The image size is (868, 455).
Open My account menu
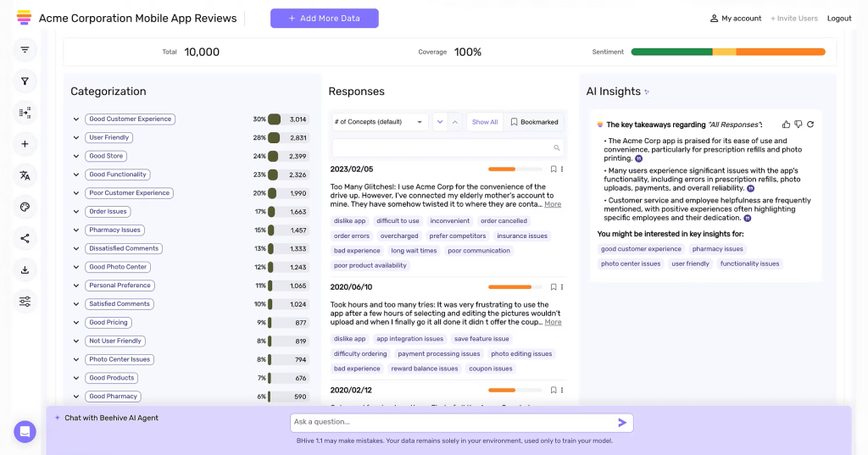(x=736, y=19)
